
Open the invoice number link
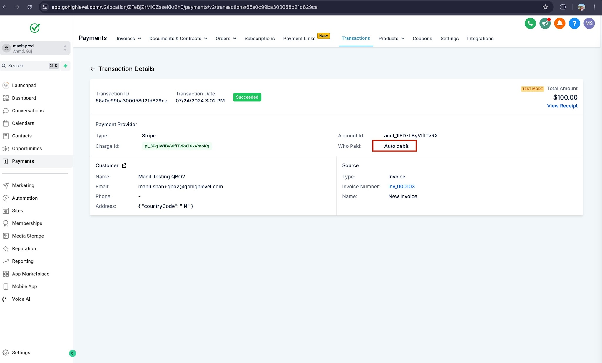coord(402,186)
